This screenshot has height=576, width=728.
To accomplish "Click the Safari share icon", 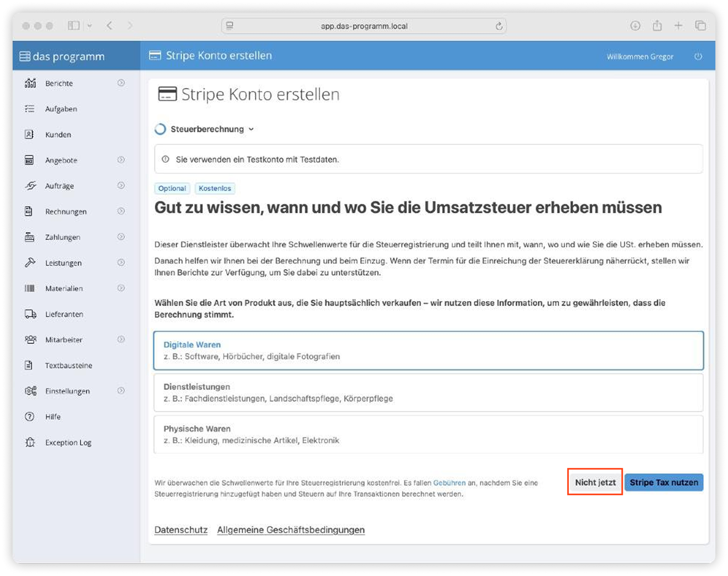I will coord(657,26).
